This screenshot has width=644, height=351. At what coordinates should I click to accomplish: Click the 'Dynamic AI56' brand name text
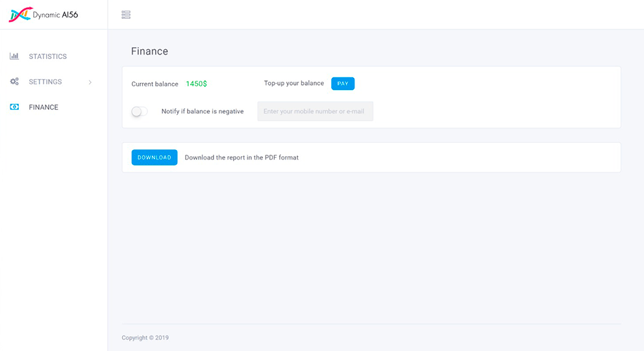pyautogui.click(x=55, y=14)
